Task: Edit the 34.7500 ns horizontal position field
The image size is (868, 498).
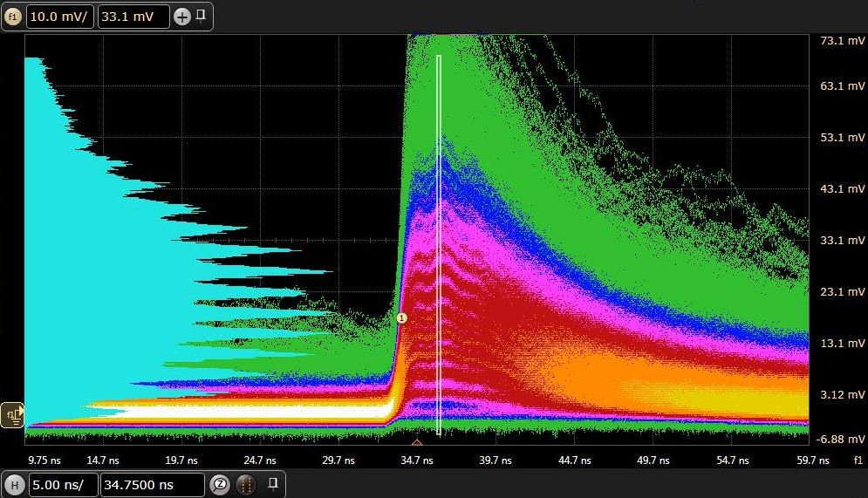Action: click(150, 484)
